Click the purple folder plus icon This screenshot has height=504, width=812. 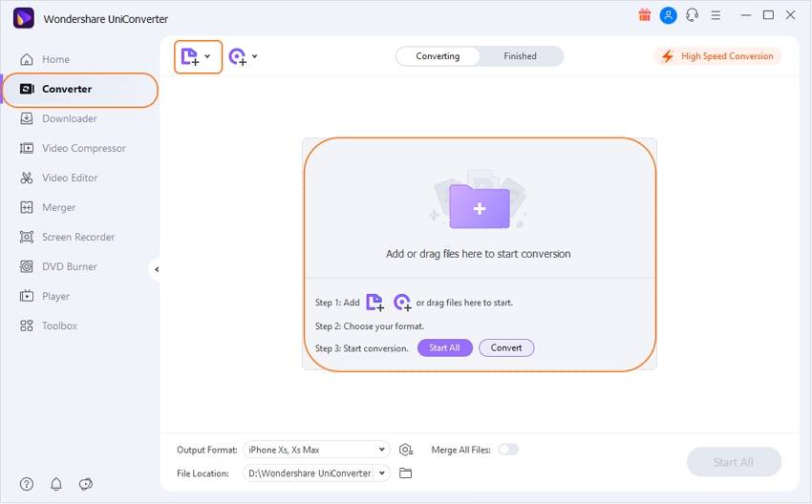coord(480,206)
